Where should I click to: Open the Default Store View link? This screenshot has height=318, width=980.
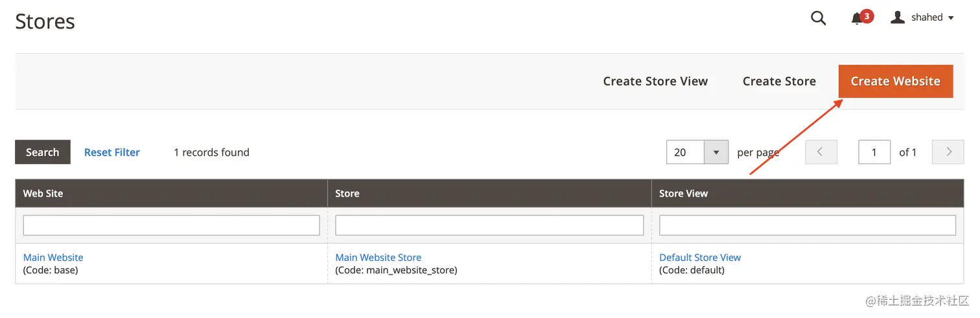(700, 257)
